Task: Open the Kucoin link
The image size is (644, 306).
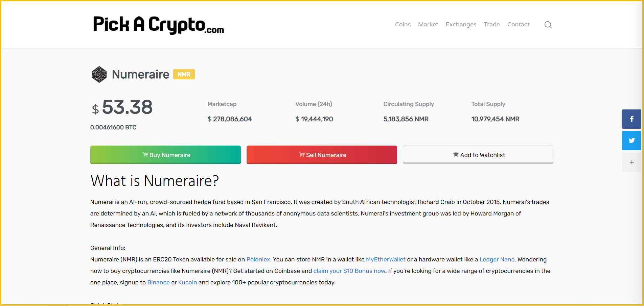Action: (187, 282)
